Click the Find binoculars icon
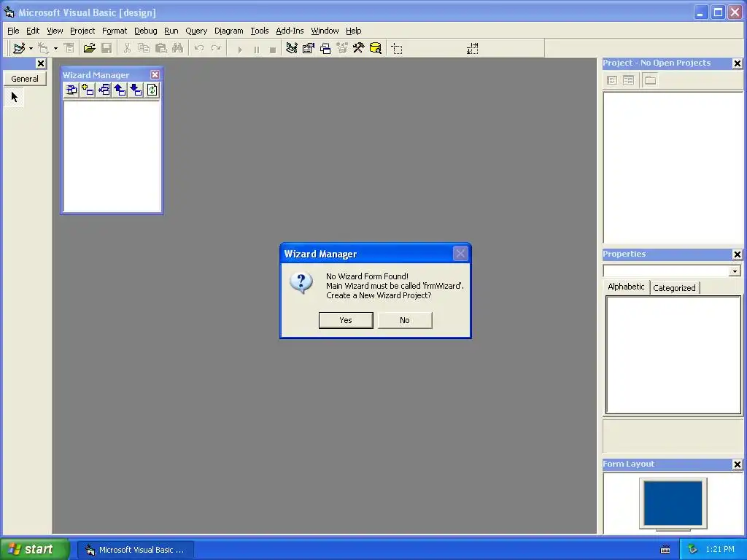The width and height of the screenshot is (747, 560). 178,48
